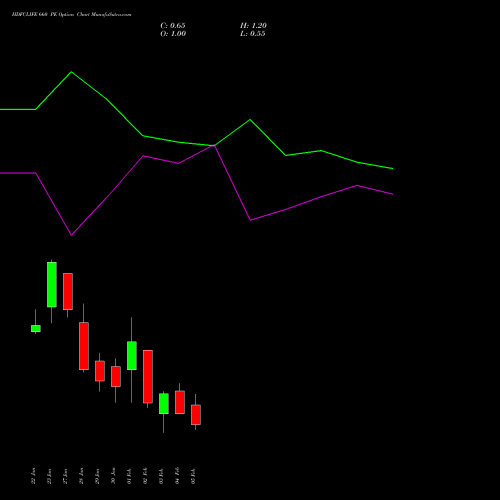Image resolution: width=500 pixels, height=500 pixels.
Task: Click the '05 Feb' date axis label
Action: coord(193,476)
